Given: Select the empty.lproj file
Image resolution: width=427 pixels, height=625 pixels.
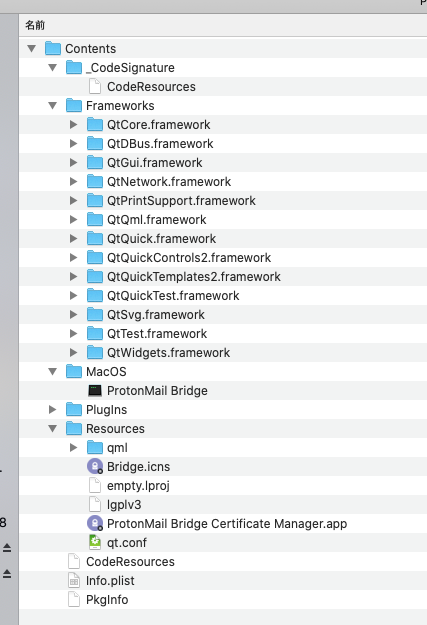Looking at the screenshot, I should (138, 485).
